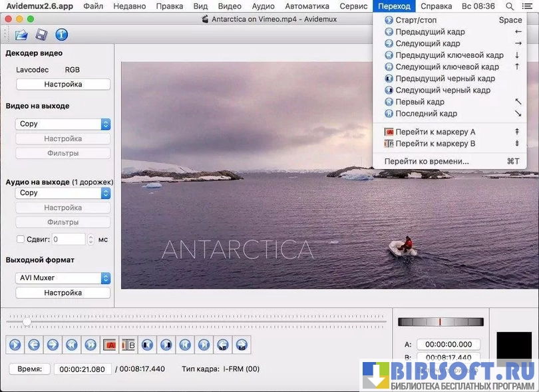Click the Save video floppy icon
The image size is (539, 392).
point(41,35)
